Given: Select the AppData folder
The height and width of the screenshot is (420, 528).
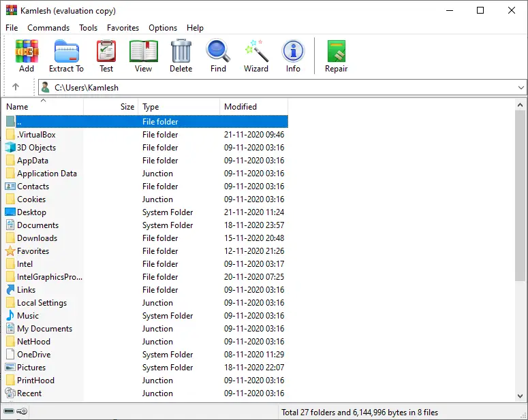Looking at the screenshot, I should coord(146,160).
